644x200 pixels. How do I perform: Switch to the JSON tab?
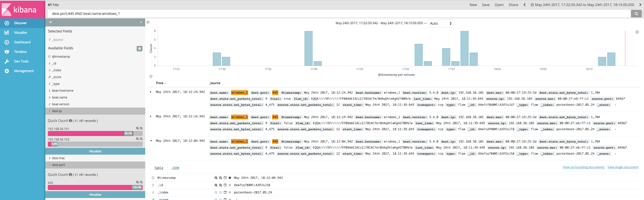[x=175, y=168]
